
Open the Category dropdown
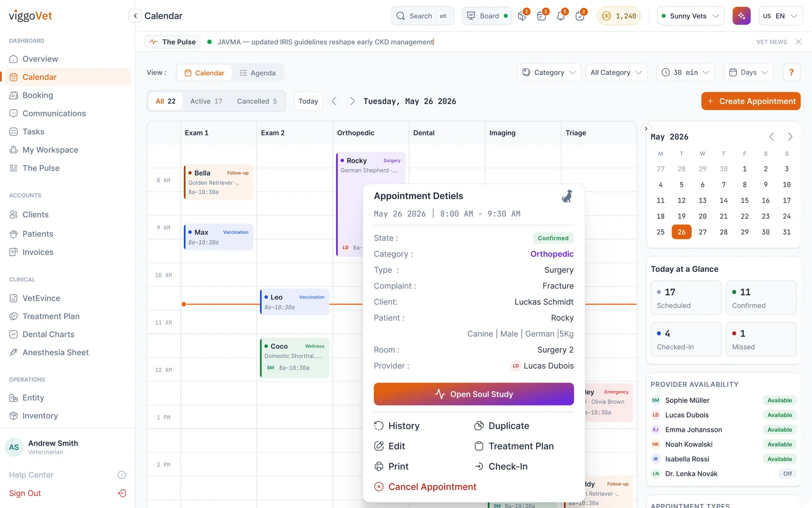pos(549,72)
